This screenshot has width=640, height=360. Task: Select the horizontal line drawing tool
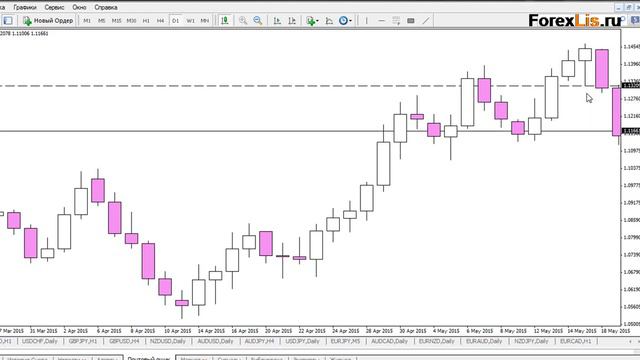(381, 20)
